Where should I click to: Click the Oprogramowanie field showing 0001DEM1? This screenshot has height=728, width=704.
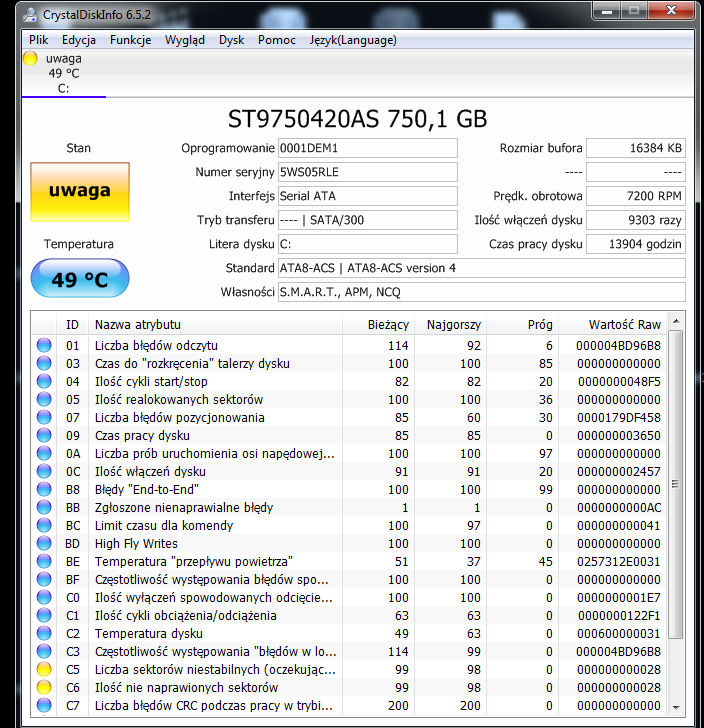tap(368, 148)
